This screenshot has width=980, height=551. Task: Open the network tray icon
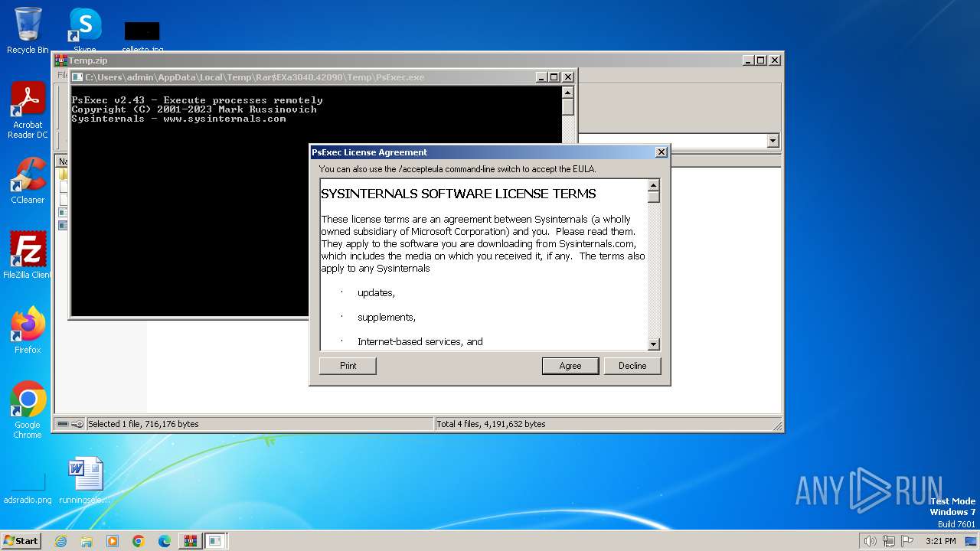click(888, 541)
